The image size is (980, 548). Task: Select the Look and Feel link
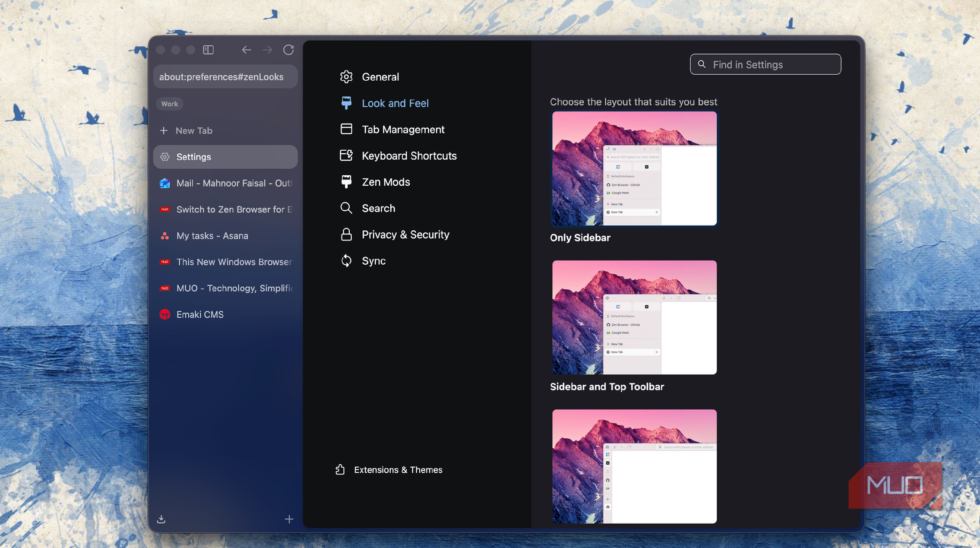pyautogui.click(x=395, y=103)
